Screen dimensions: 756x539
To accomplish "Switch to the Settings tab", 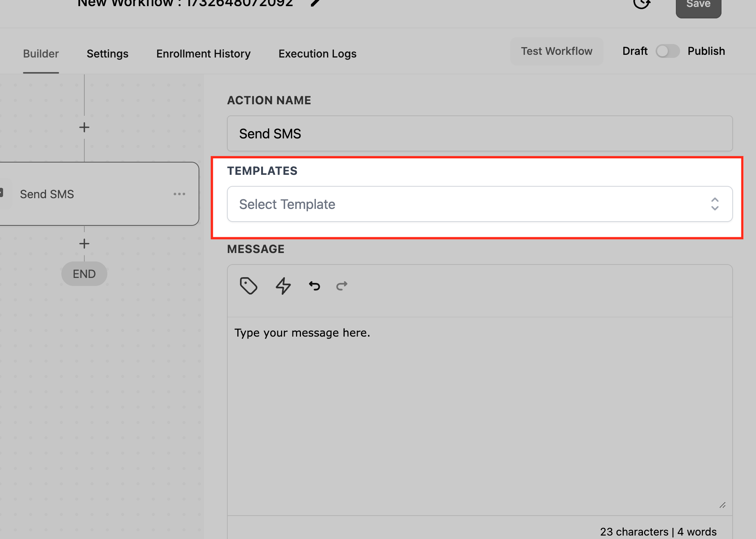I will pyautogui.click(x=107, y=54).
